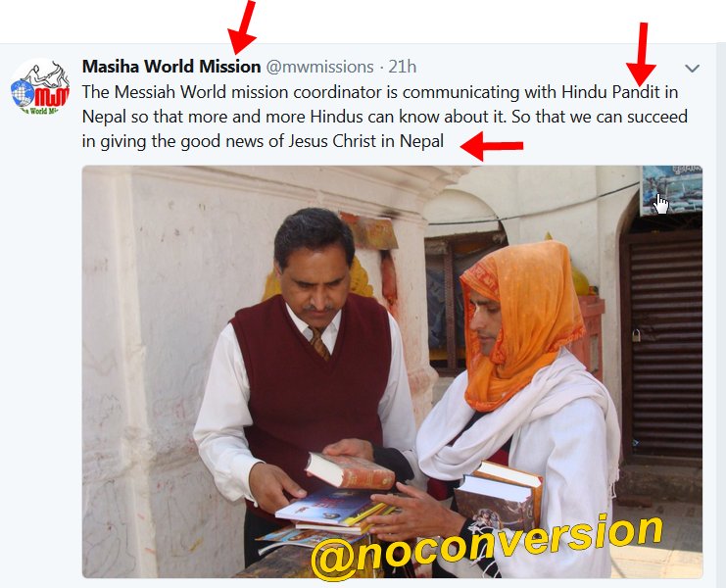The width and height of the screenshot is (726, 588).
Task: Click the poster under the hand cursor
Action: pyautogui.click(x=671, y=190)
